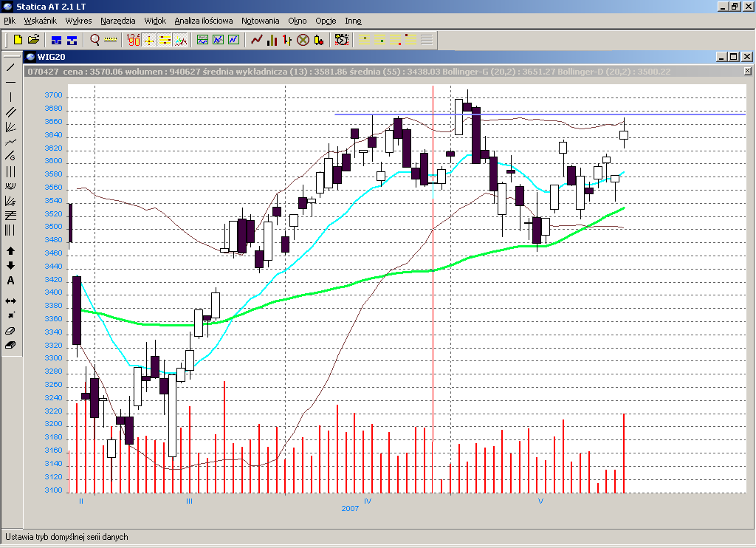The height and width of the screenshot is (548, 756).
Task: Open the Widok menu
Action: [x=155, y=21]
